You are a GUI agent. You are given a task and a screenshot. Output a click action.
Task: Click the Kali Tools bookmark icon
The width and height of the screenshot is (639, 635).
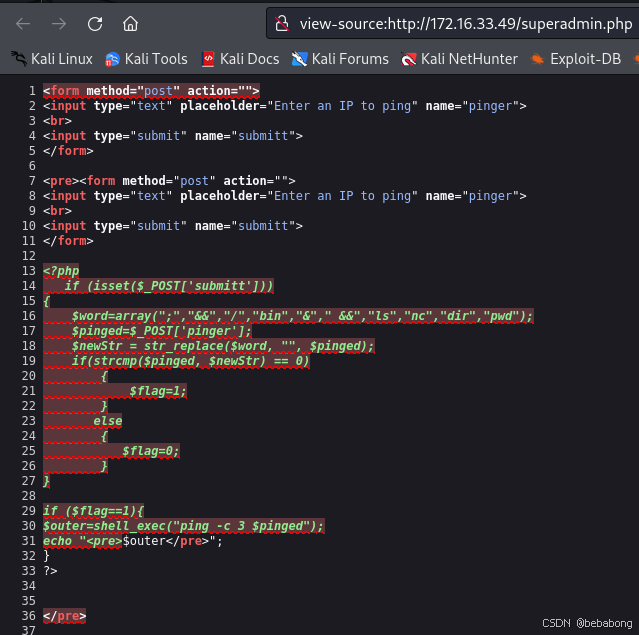(x=112, y=59)
